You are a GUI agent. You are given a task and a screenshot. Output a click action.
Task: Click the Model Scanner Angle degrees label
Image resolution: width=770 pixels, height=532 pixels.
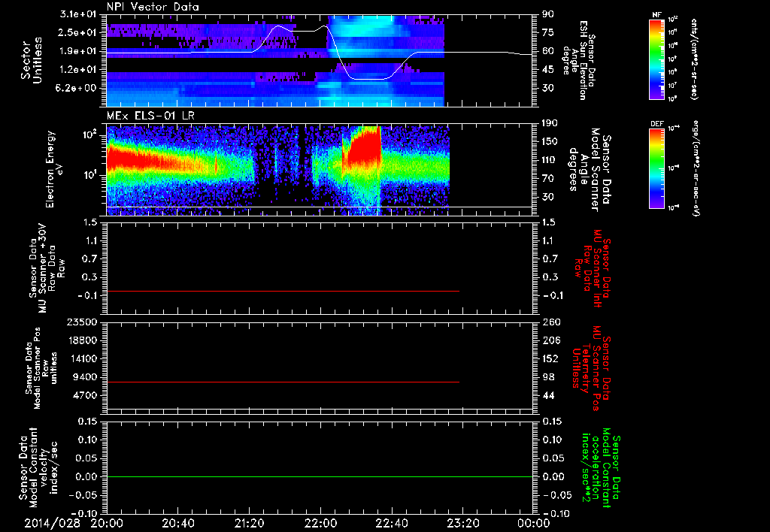[x=590, y=170]
